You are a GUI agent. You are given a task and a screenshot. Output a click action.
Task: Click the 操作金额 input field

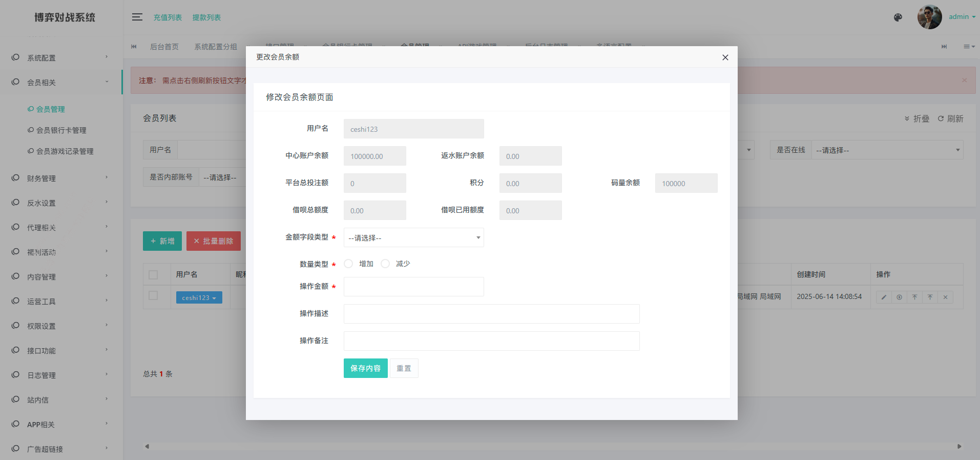[413, 287]
